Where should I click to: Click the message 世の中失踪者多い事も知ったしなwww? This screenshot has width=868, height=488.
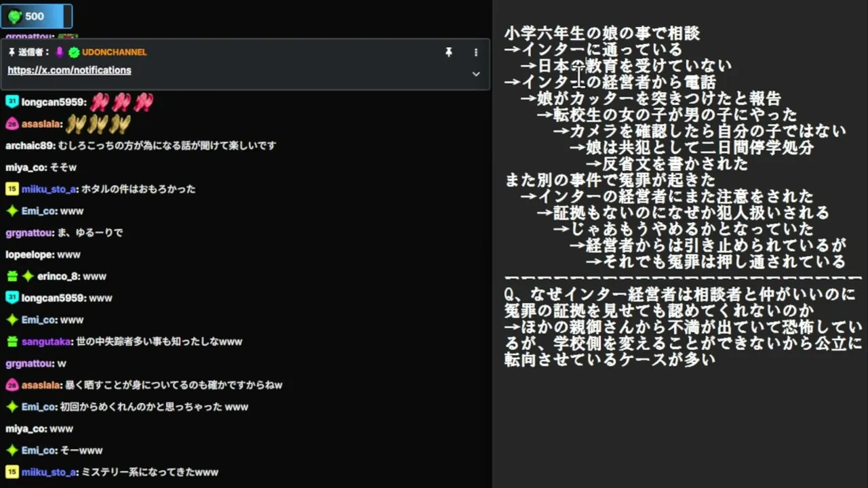159,342
